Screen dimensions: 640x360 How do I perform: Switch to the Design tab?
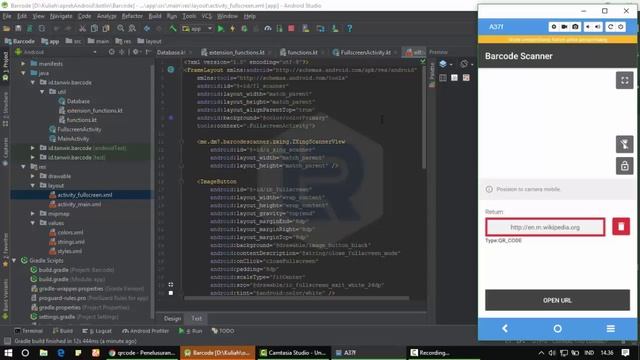[x=172, y=318]
